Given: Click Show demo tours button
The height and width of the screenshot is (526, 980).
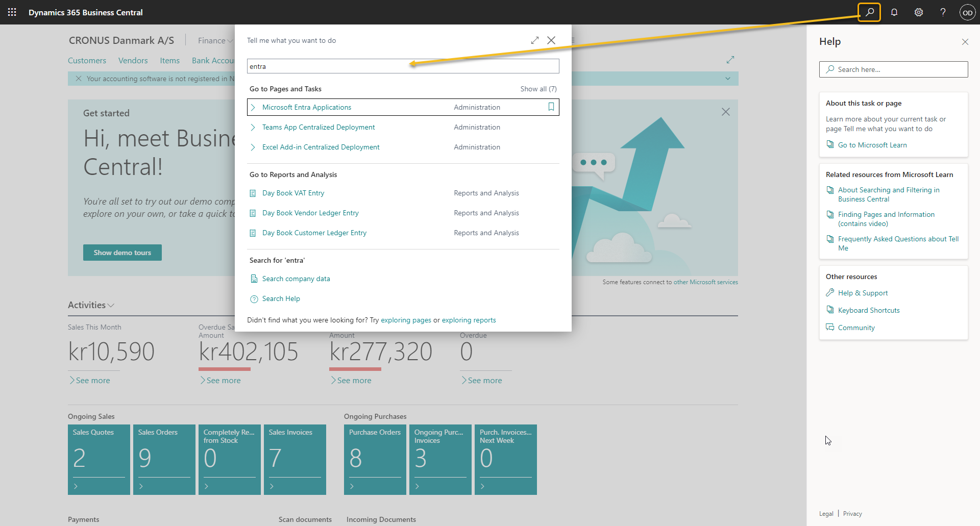Looking at the screenshot, I should point(122,253).
